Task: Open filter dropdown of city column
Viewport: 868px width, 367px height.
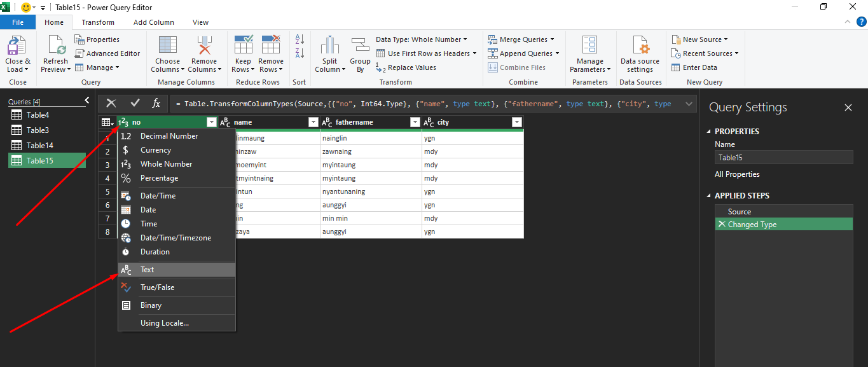Action: click(x=516, y=122)
